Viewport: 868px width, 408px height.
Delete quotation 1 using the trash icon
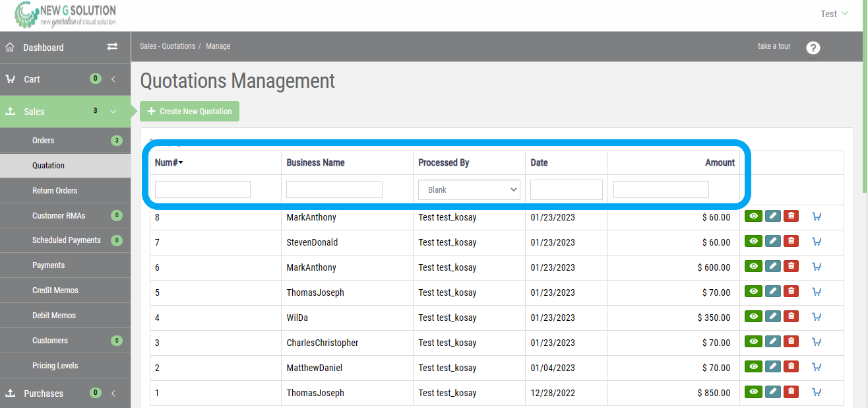coord(791,392)
